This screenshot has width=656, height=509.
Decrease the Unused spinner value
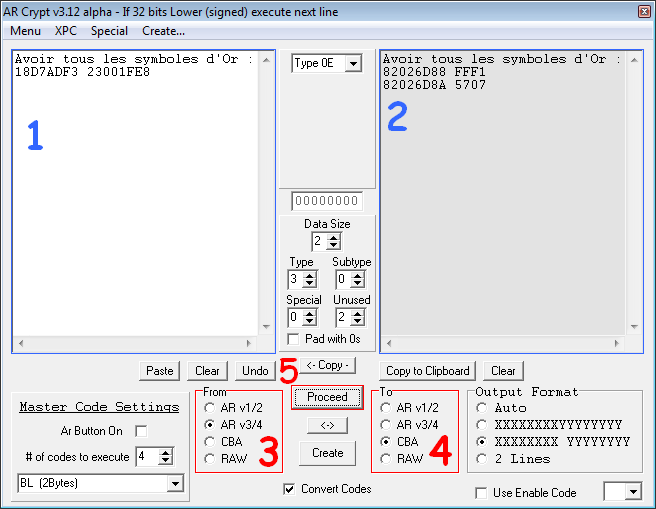coord(357,322)
